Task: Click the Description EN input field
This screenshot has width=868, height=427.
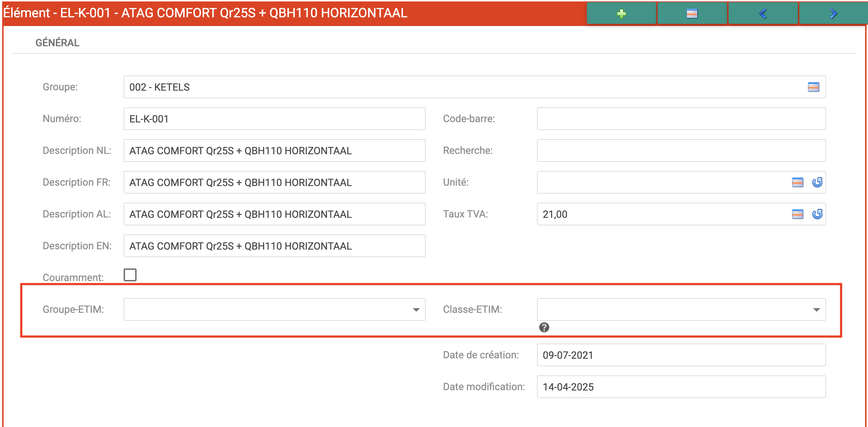Action: click(x=275, y=246)
